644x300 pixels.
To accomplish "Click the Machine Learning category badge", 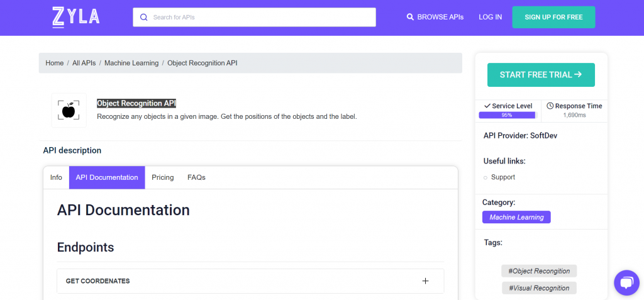I will click(516, 217).
